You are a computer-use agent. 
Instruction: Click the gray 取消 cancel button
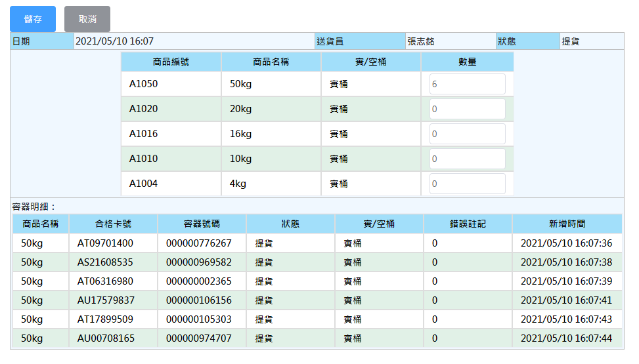point(87,19)
